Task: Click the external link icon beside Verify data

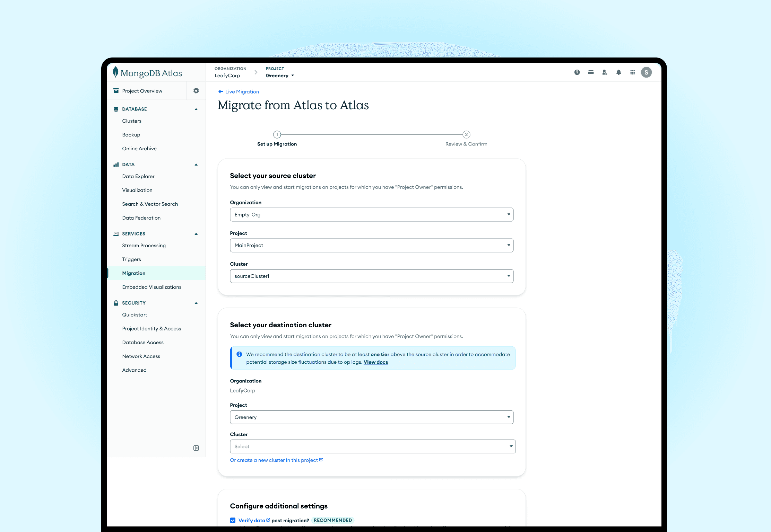Action: (x=268, y=520)
